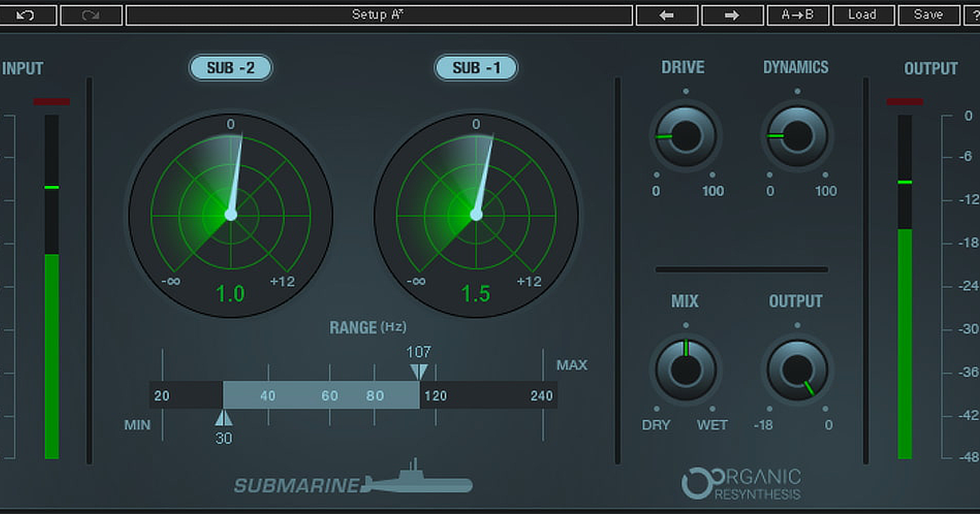Click the 240 mark on the range scale
Screen dimensions: 980x514
click(541, 396)
